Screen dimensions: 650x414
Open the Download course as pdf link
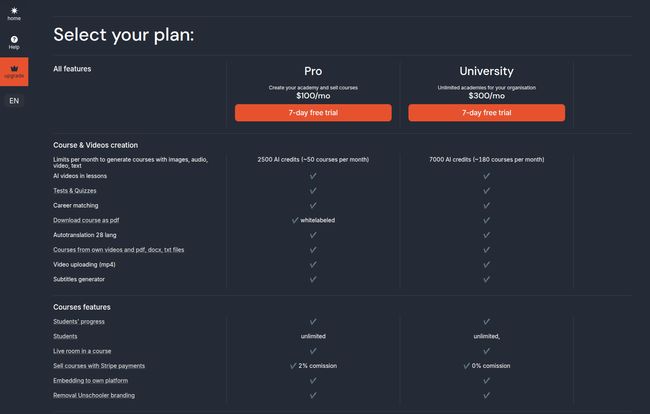tap(86, 220)
